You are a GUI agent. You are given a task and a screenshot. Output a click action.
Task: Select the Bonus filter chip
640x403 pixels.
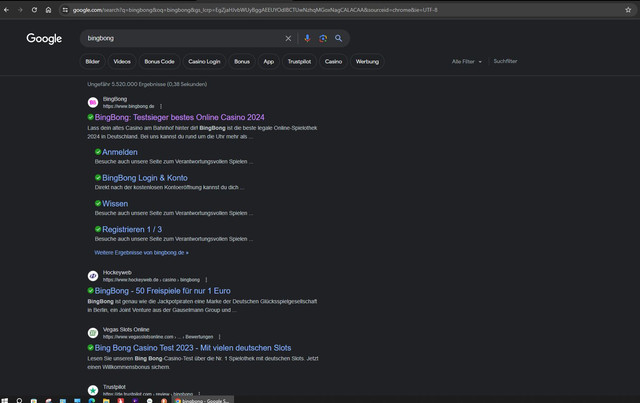(x=242, y=62)
